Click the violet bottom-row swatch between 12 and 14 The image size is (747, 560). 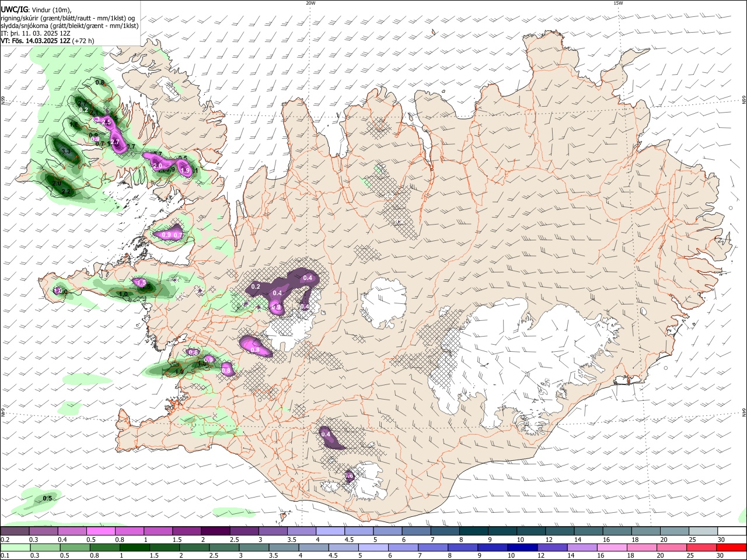(x=552, y=547)
